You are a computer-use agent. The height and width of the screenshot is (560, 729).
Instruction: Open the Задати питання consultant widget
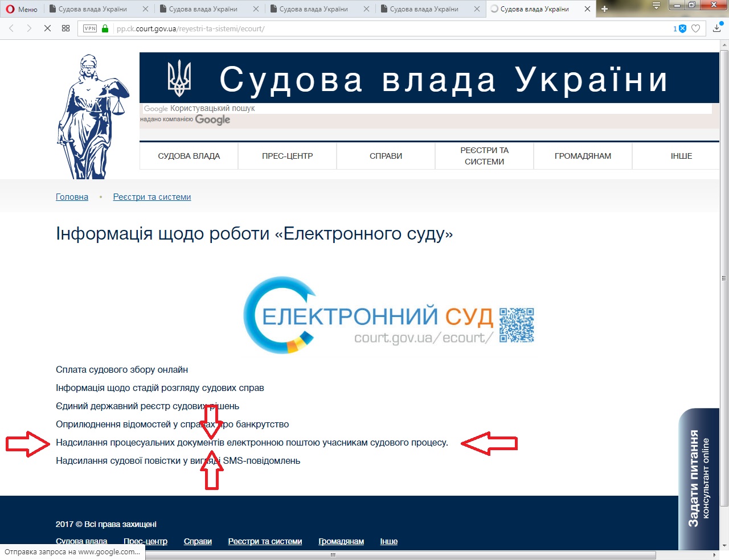pos(699,478)
